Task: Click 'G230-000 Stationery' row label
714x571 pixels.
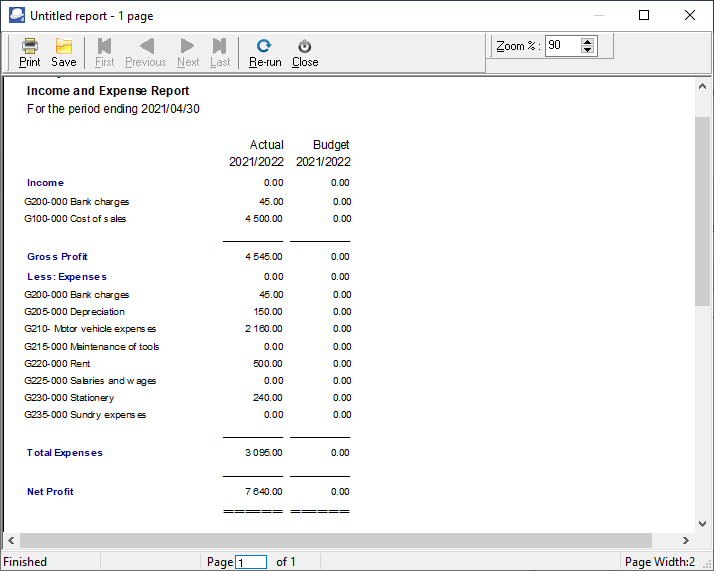Action: pyautogui.click(x=69, y=398)
